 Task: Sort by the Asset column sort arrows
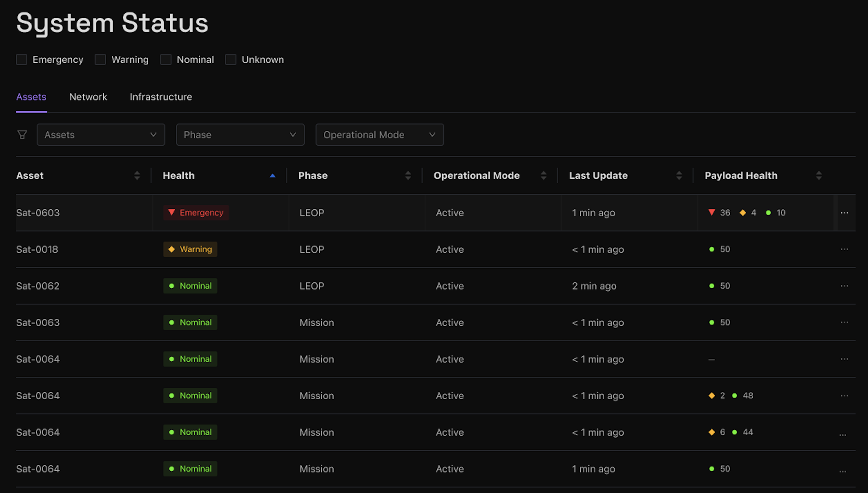tap(137, 175)
